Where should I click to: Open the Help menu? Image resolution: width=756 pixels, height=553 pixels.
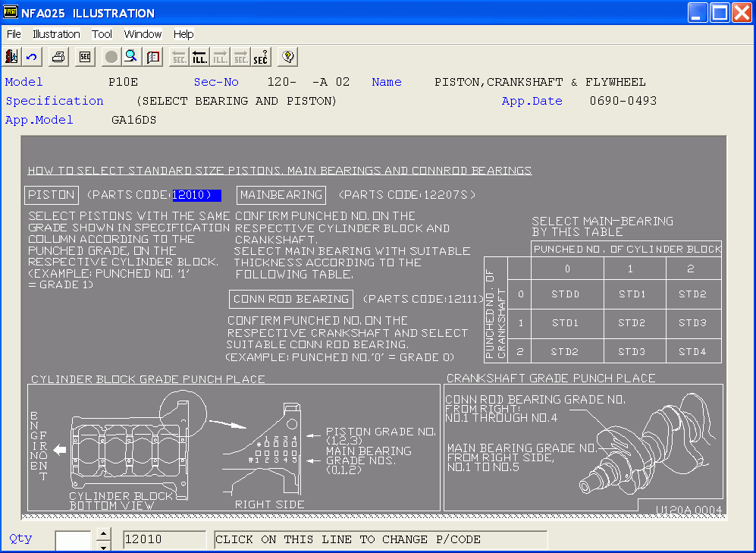pyautogui.click(x=184, y=34)
